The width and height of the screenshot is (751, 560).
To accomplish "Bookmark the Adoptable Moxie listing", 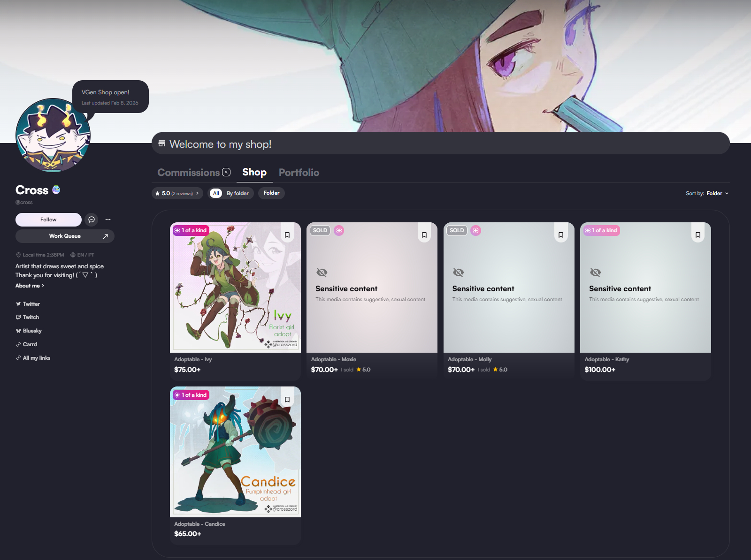I will 424,235.
